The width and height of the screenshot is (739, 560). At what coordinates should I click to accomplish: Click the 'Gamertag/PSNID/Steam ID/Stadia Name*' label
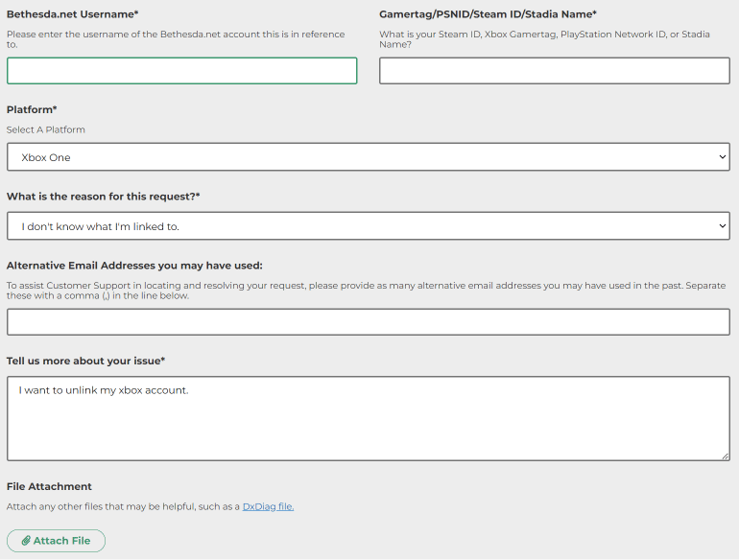coord(488,14)
